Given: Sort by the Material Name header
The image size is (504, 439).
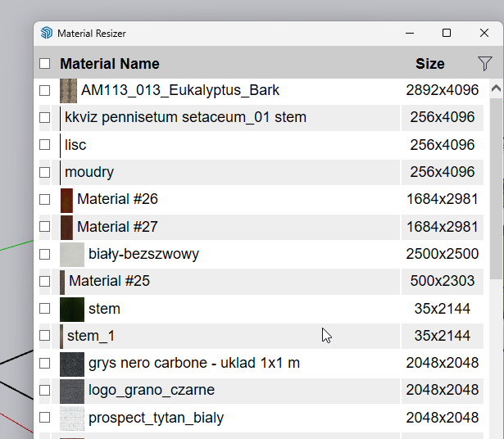Looking at the screenshot, I should 110,64.
